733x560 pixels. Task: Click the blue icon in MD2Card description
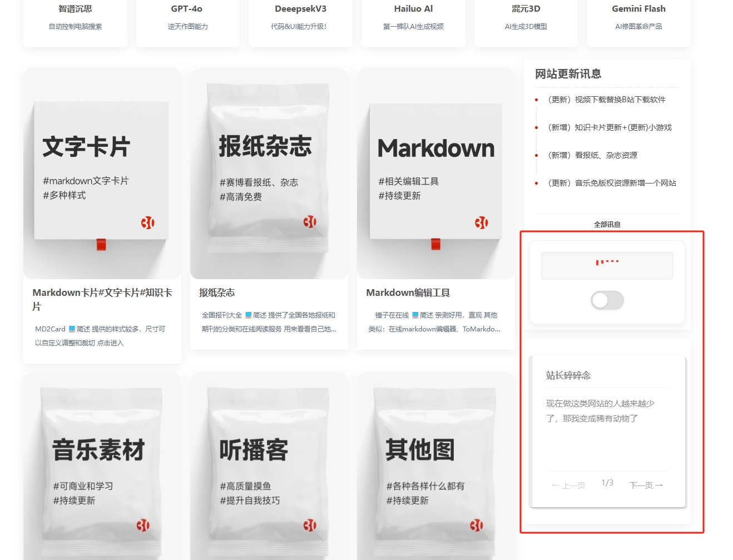[72, 329]
